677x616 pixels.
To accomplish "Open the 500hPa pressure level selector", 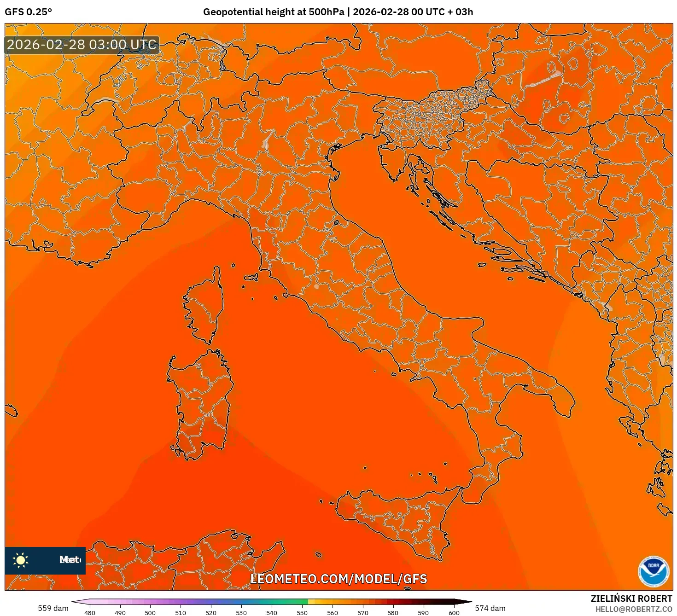I will click(327, 12).
